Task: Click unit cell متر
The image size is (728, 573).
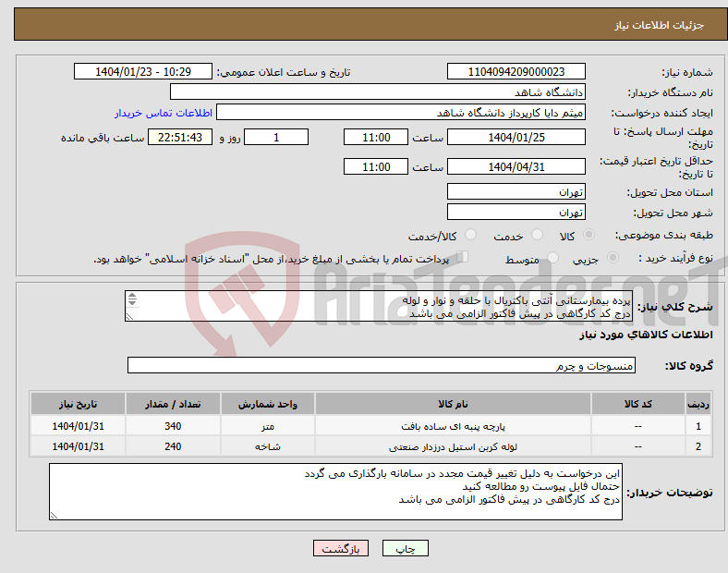Action: (x=268, y=426)
